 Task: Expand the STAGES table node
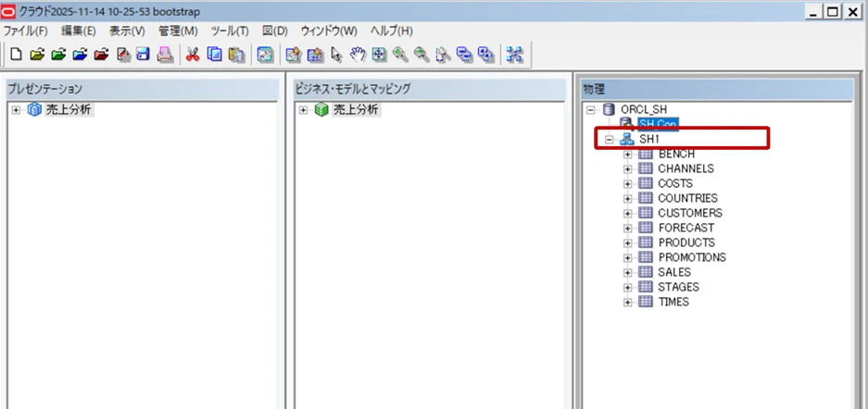click(x=628, y=288)
